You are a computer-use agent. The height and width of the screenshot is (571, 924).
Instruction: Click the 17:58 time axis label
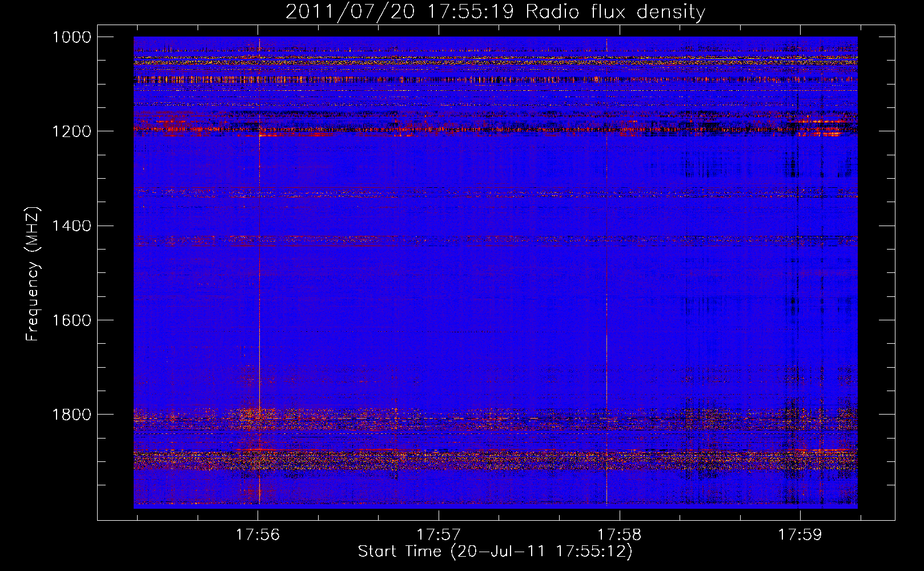tap(620, 534)
